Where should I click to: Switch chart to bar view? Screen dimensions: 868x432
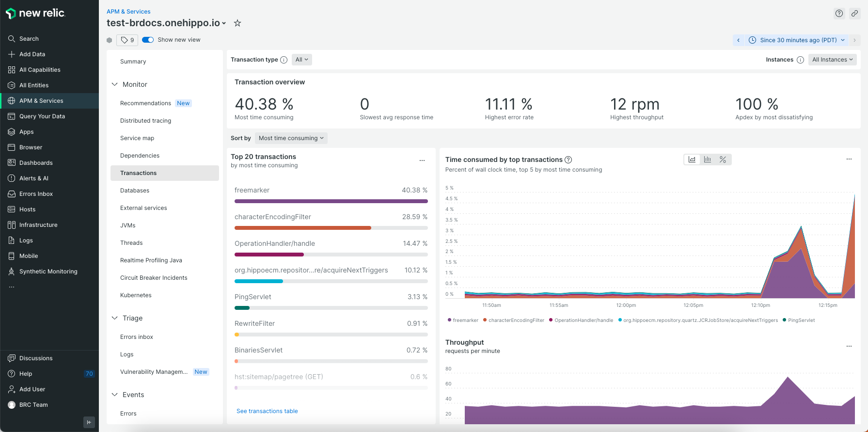pos(708,160)
